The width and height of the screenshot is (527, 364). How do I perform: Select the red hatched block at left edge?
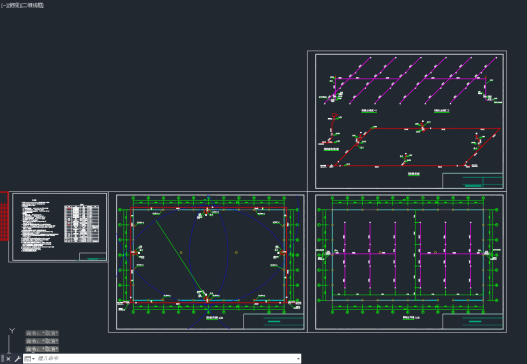[x=4, y=216]
